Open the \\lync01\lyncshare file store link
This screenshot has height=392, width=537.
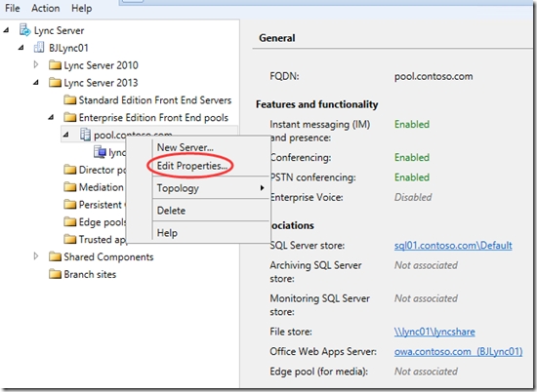tap(434, 332)
